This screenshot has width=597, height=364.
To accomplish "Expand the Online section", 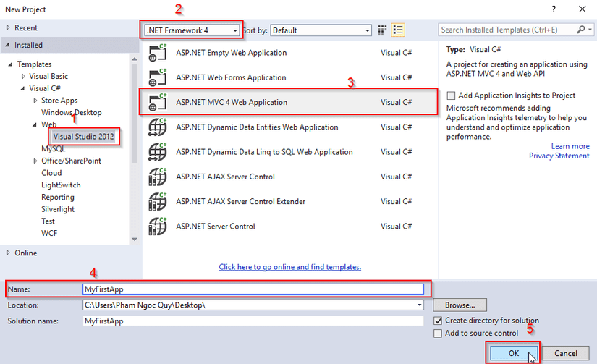I will [8, 253].
